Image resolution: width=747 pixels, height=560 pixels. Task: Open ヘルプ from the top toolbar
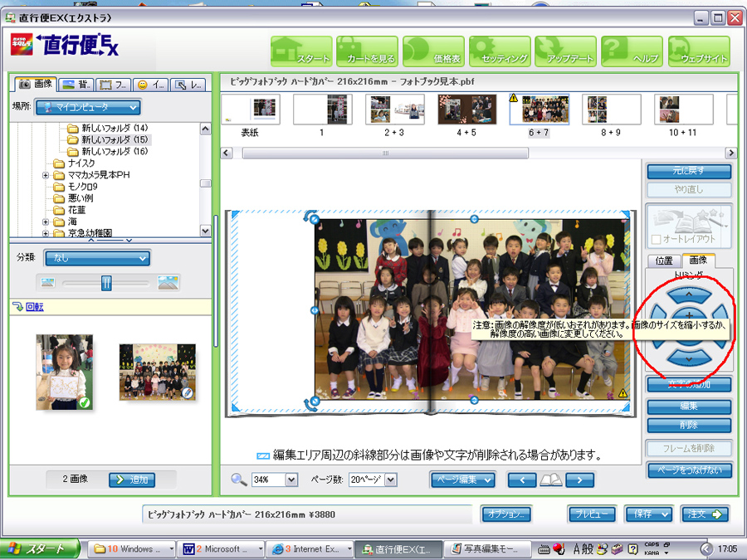(x=631, y=51)
